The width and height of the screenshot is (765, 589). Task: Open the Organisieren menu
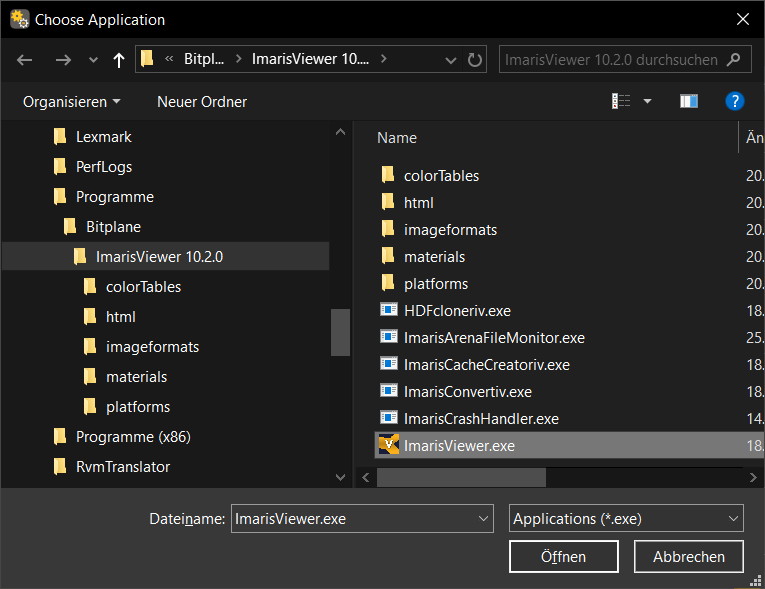tap(71, 102)
